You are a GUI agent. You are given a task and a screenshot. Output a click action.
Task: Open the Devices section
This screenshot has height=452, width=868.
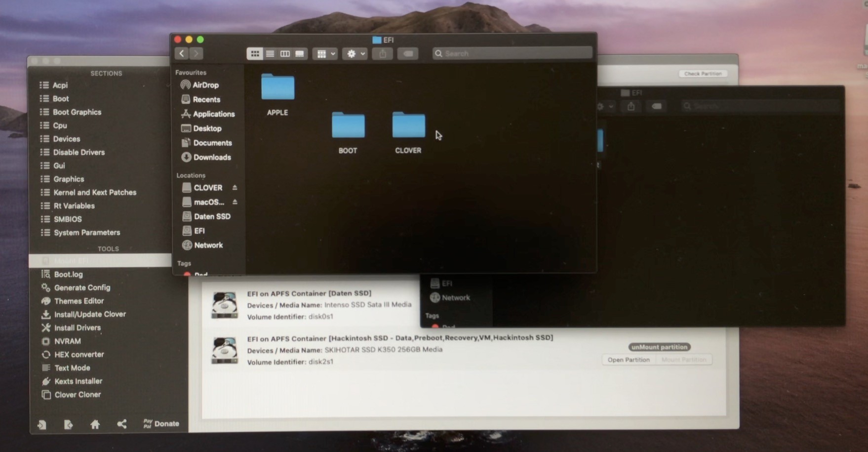pos(60,139)
